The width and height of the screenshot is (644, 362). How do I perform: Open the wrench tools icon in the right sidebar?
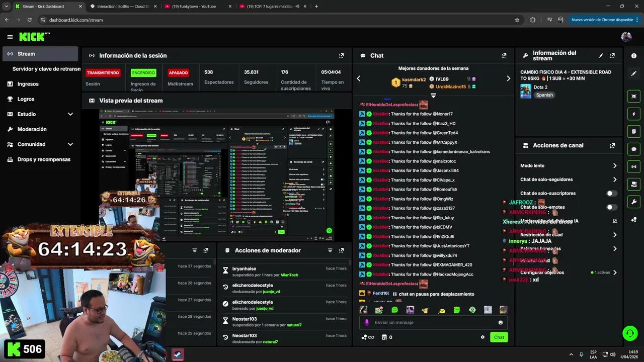coord(633,202)
